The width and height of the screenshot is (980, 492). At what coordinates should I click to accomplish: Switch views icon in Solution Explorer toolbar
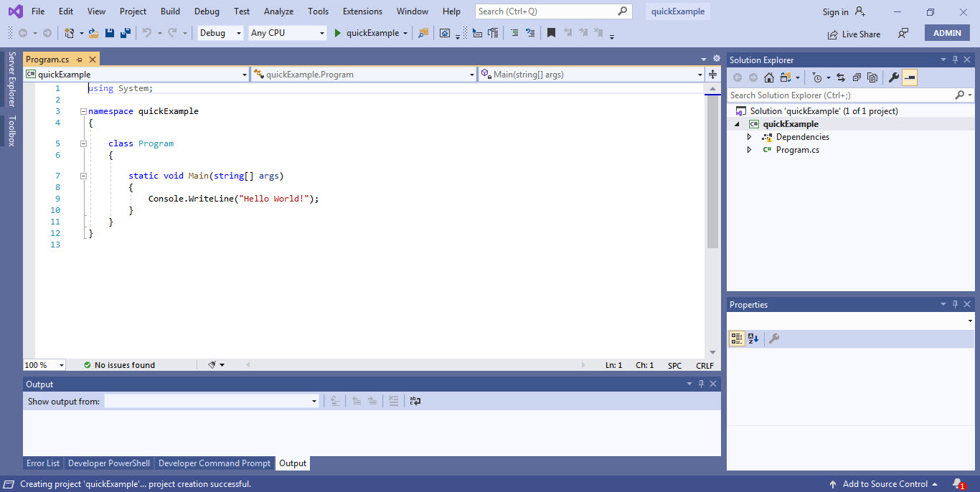tap(786, 77)
